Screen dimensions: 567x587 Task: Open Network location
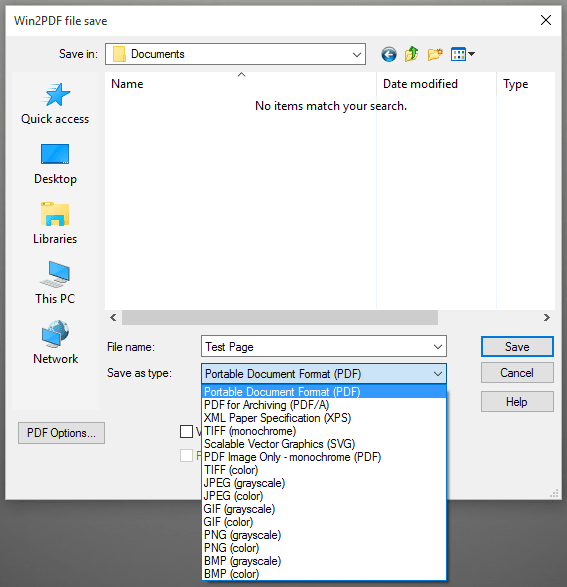coord(55,343)
